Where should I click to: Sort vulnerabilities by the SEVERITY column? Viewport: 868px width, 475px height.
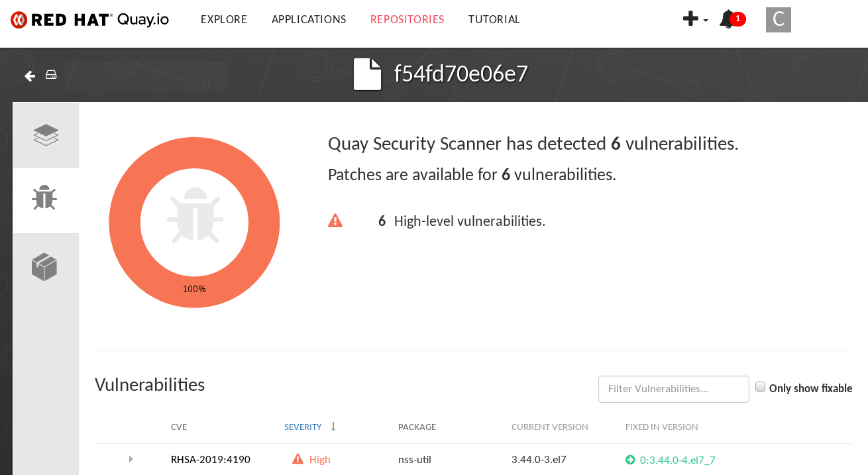[303, 427]
